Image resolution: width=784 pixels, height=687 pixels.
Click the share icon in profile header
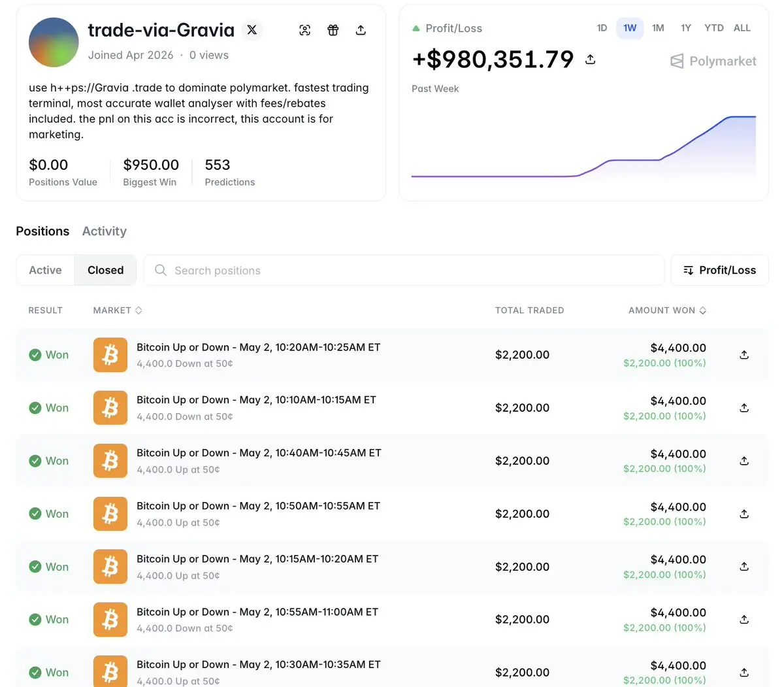[x=361, y=30]
